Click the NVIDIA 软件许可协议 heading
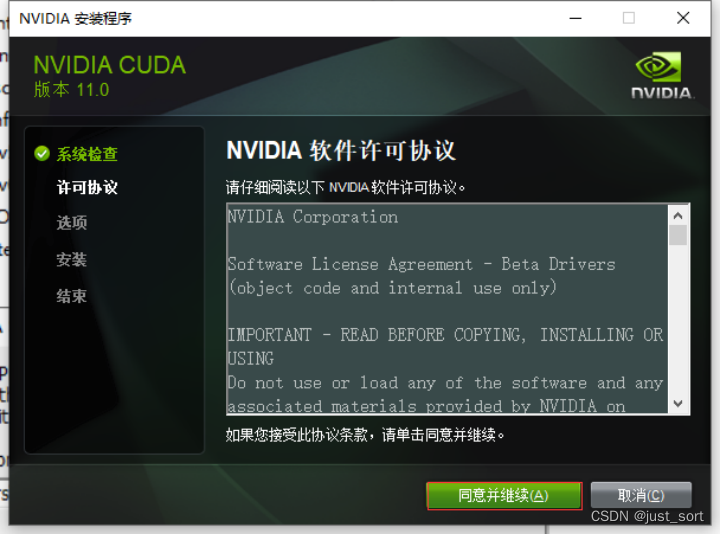The image size is (720, 534). [341, 150]
